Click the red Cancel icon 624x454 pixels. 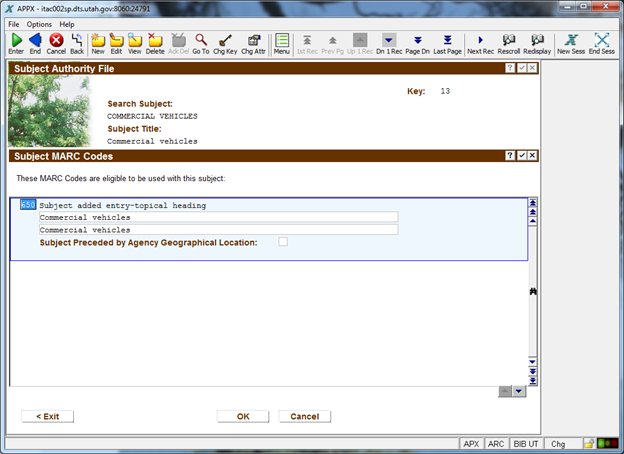pos(56,42)
